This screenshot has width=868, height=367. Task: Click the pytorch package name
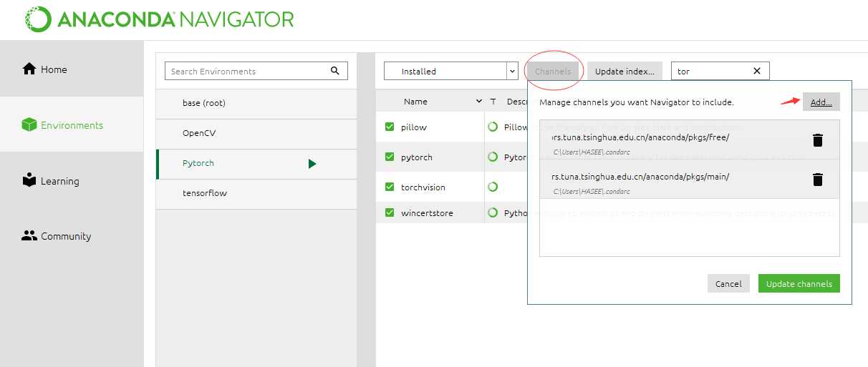pyautogui.click(x=417, y=157)
